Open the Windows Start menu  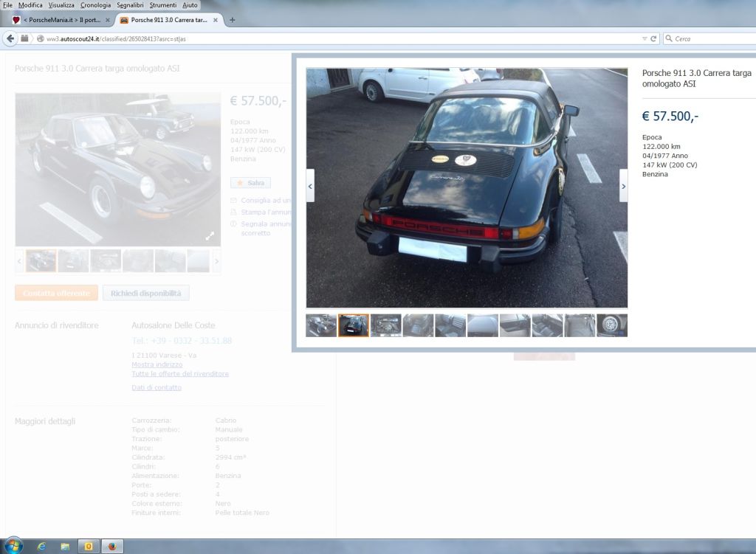[13, 546]
